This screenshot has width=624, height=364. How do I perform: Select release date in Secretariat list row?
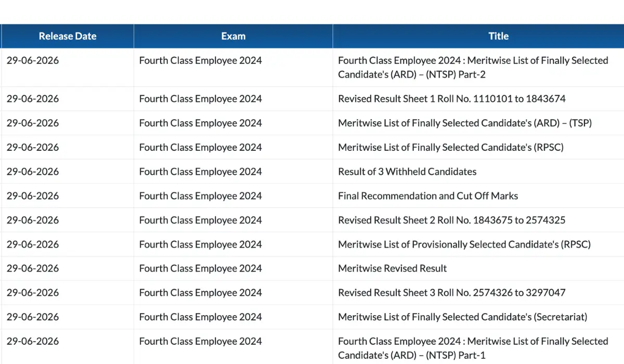[33, 317]
